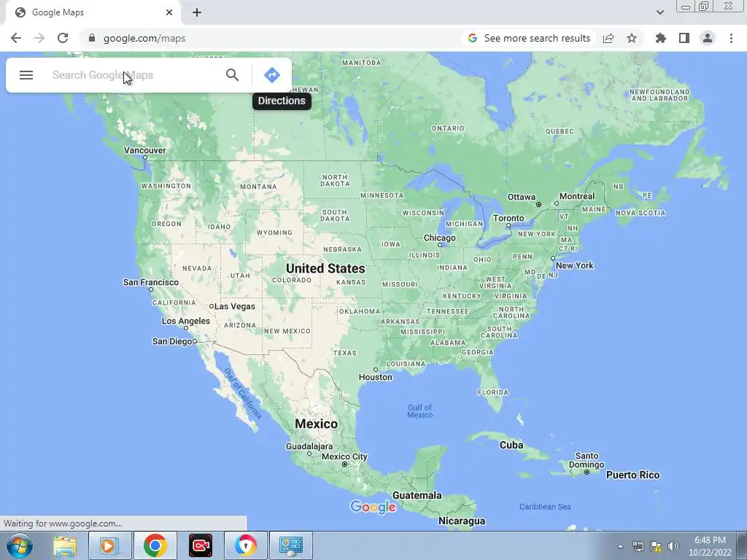Click the ONTARIO province label

coord(448,128)
